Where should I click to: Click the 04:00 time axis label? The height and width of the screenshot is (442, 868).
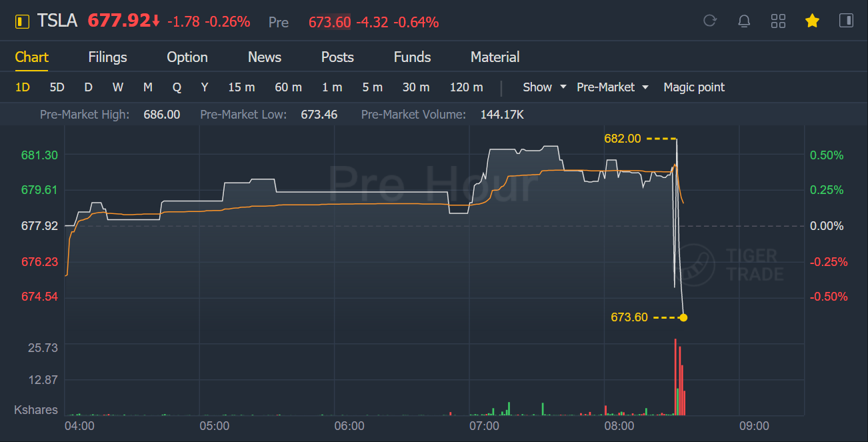click(79, 425)
